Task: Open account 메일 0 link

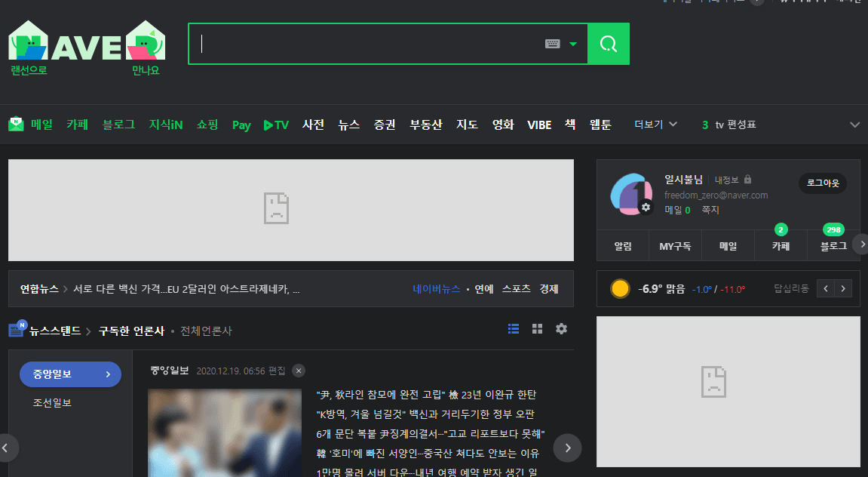Action: pyautogui.click(x=677, y=210)
